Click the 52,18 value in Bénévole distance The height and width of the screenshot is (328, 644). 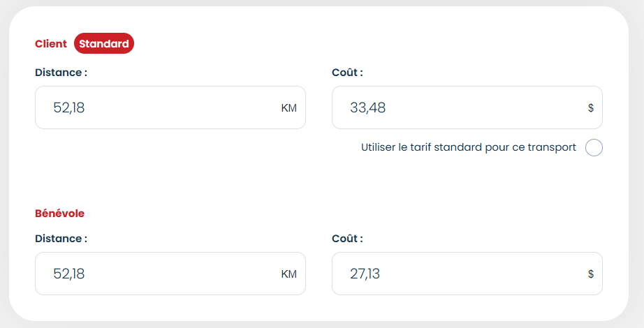click(69, 274)
